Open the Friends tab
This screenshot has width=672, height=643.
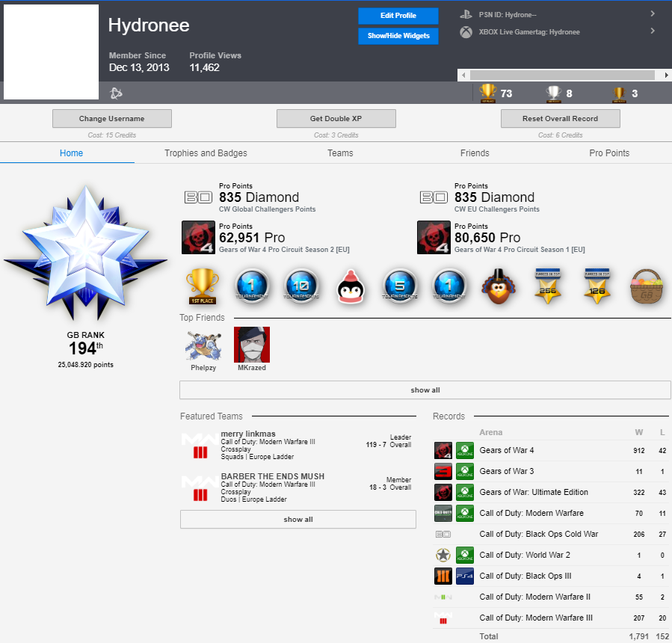[475, 153]
